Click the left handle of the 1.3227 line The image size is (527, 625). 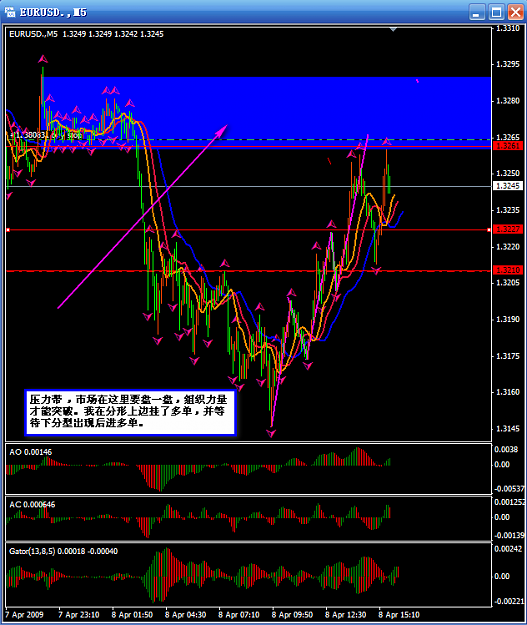tap(8, 230)
